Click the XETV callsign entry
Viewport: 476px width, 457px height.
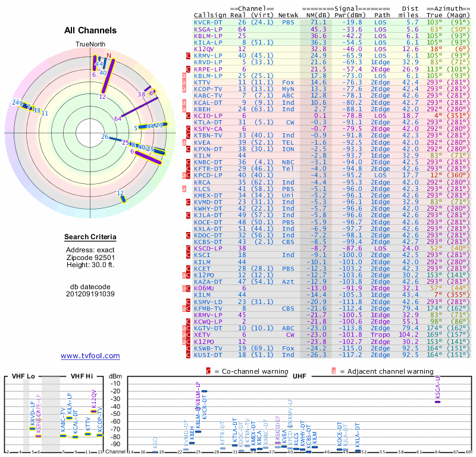[x=203, y=335]
